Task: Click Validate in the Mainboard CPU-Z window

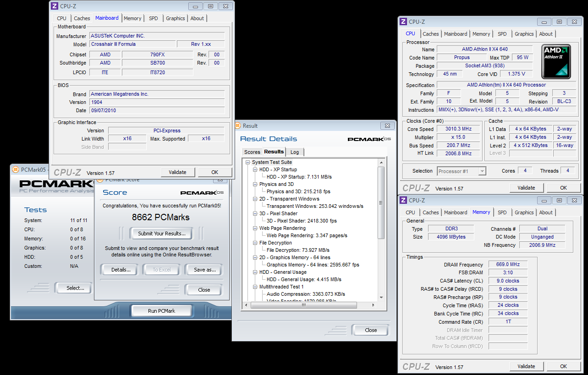Action: tap(177, 172)
